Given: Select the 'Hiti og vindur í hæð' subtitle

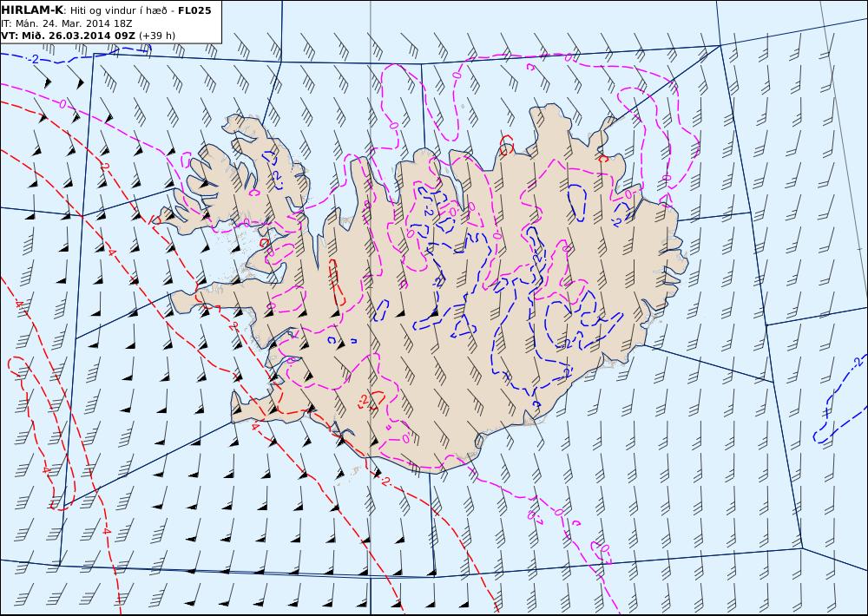Looking at the screenshot, I should [x=118, y=10].
